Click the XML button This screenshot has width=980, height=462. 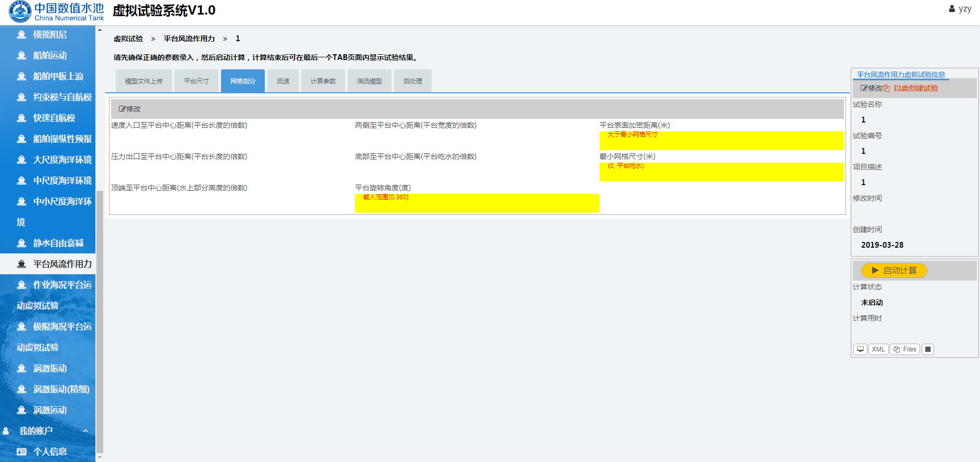click(x=878, y=349)
